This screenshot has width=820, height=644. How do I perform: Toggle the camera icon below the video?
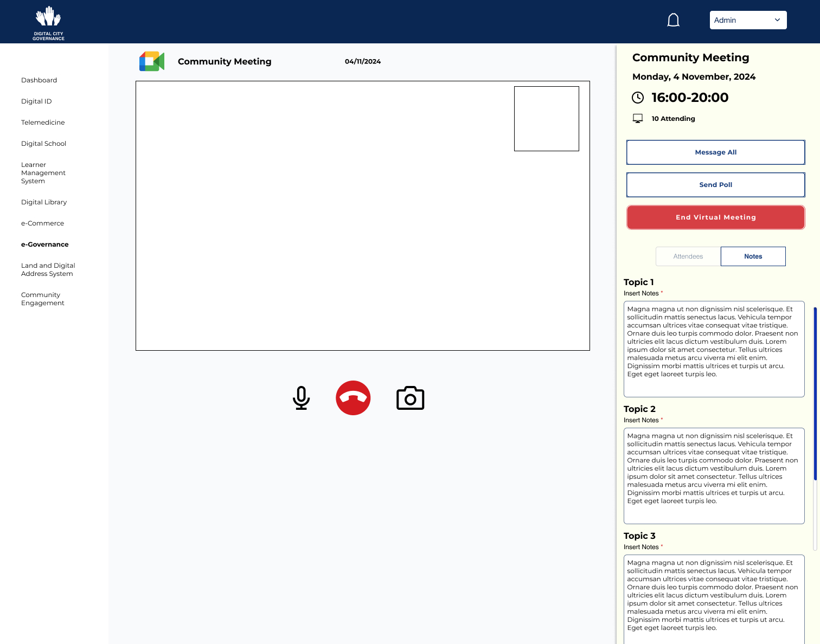[410, 398]
